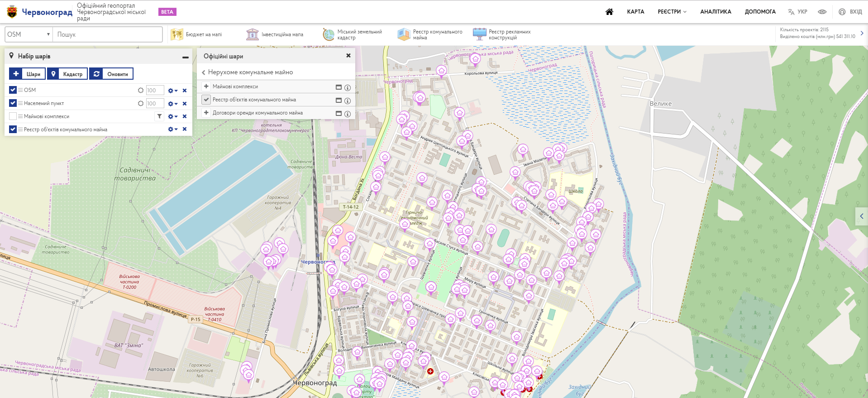Expand РЕЄСТРИ menu dropdown
The width and height of the screenshot is (868, 398).
(672, 12)
